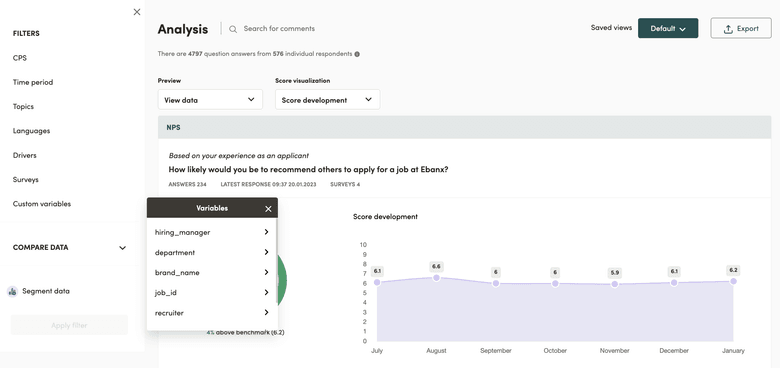780x368 pixels.
Task: Click the info icon beside respondents count
Action: (357, 54)
